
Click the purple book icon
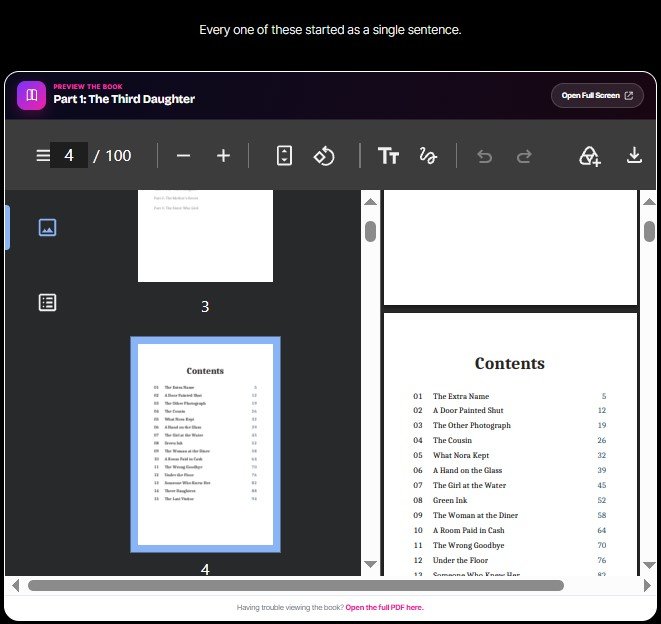[32, 95]
